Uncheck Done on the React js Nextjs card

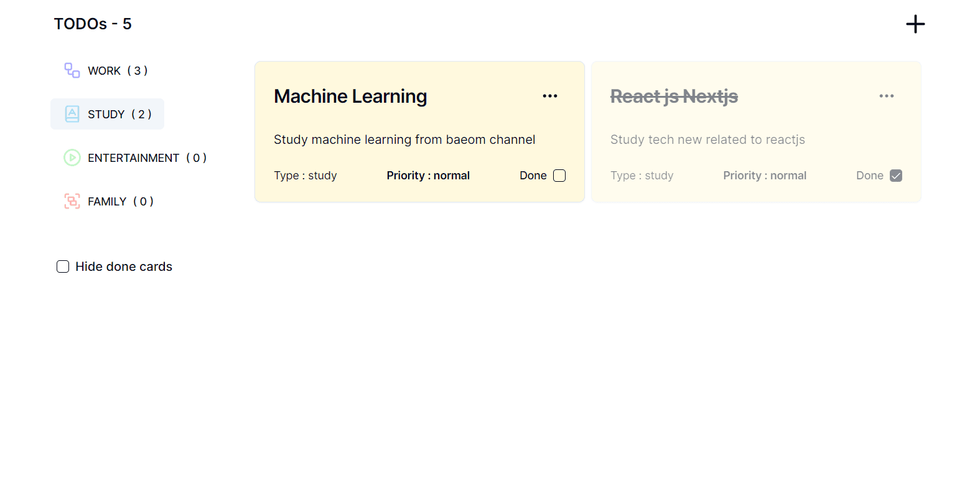click(x=896, y=176)
